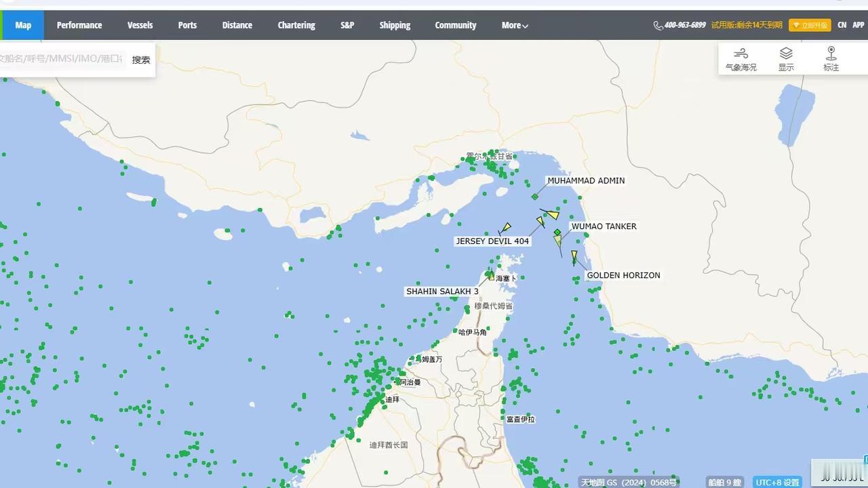Click the 哈伊马角 city label on map

[x=473, y=332]
